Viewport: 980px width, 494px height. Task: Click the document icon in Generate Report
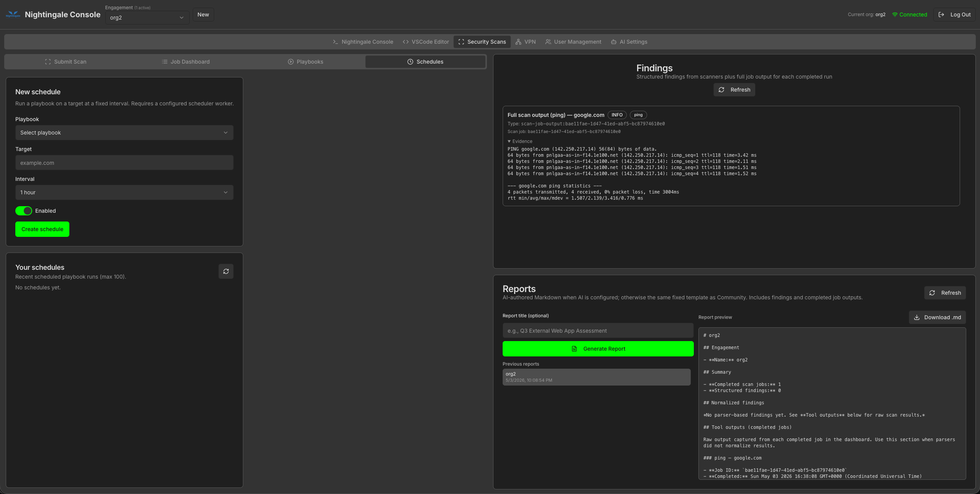(574, 349)
